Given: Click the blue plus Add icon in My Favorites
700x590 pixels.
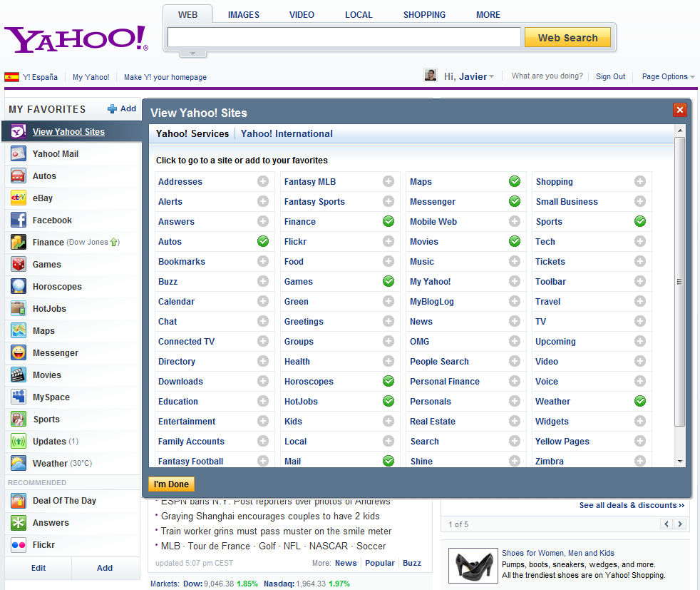Looking at the screenshot, I should pyautogui.click(x=113, y=108).
